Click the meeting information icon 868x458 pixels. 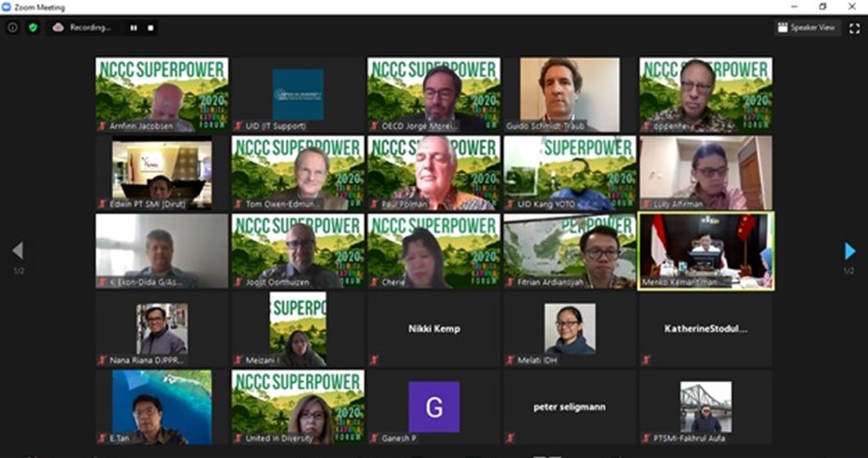pyautogui.click(x=13, y=28)
